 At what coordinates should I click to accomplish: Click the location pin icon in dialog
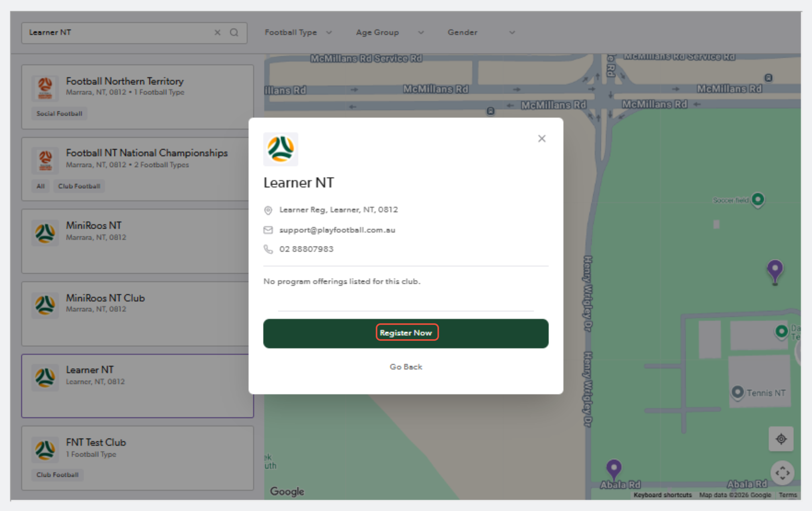tap(268, 210)
